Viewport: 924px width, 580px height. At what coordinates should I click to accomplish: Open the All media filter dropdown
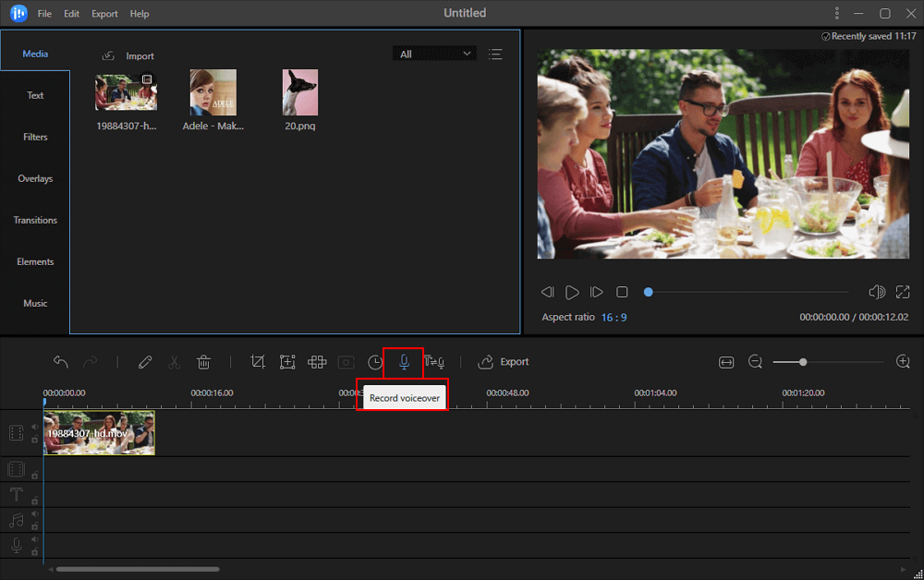433,54
